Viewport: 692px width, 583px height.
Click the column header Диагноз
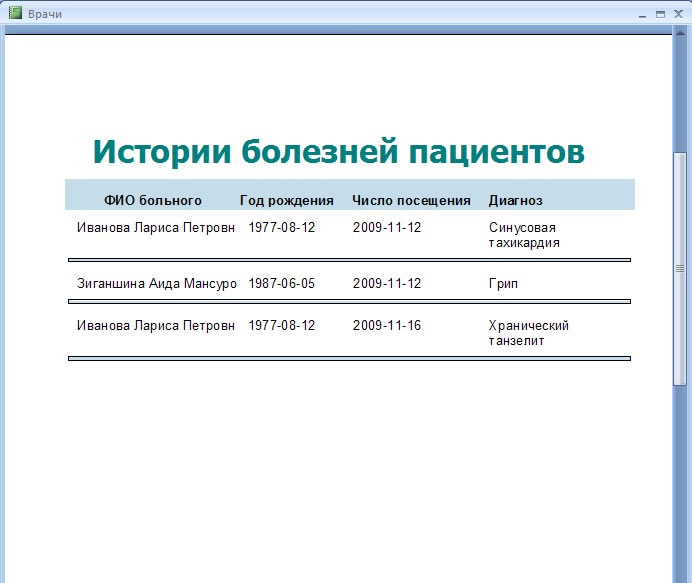515,200
